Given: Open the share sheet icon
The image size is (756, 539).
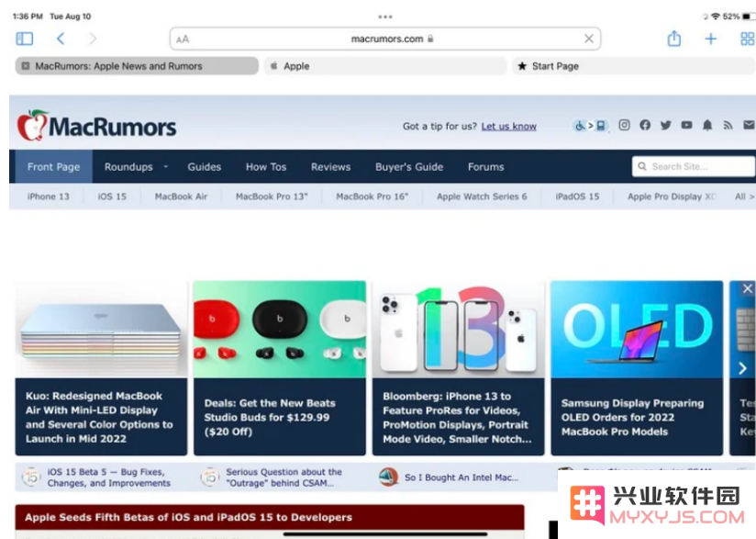Looking at the screenshot, I should coord(674,39).
